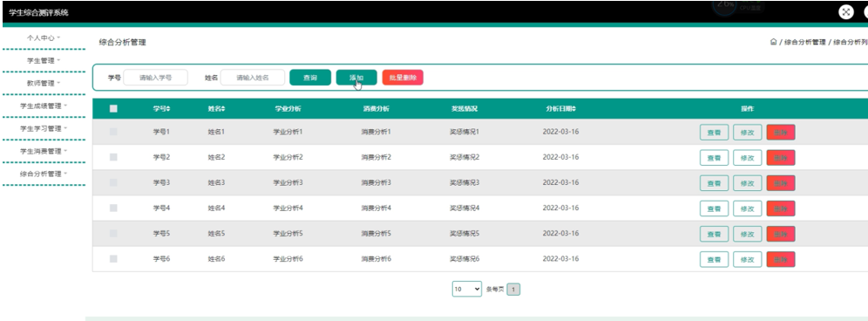The width and height of the screenshot is (868, 321).
Task: Click cell 奖惩情况3
Action: [464, 182]
